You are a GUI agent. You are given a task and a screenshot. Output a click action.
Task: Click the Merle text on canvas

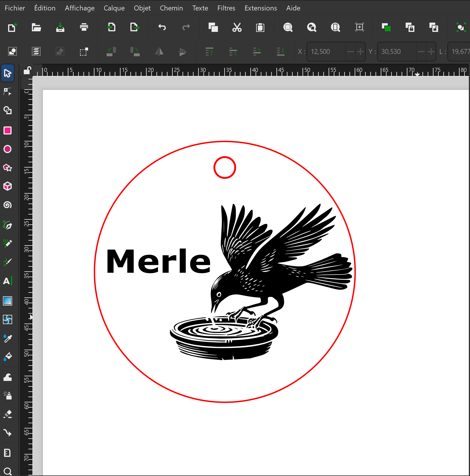pyautogui.click(x=158, y=261)
